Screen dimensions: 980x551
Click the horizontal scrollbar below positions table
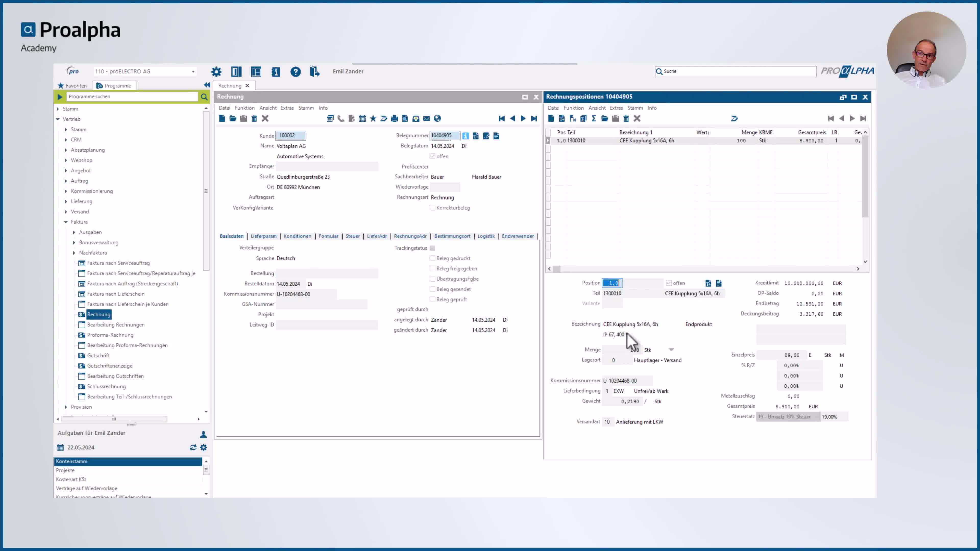point(703,269)
